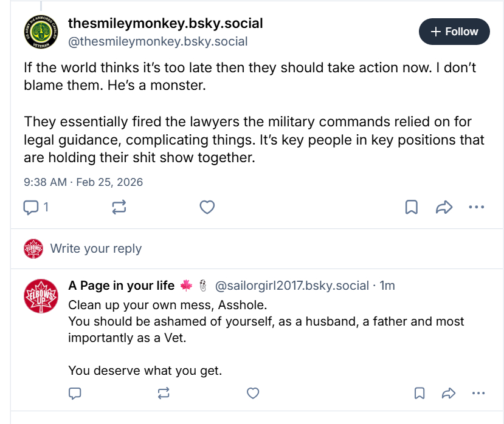
Task: Share the main post via arrow icon
Action: pyautogui.click(x=444, y=207)
